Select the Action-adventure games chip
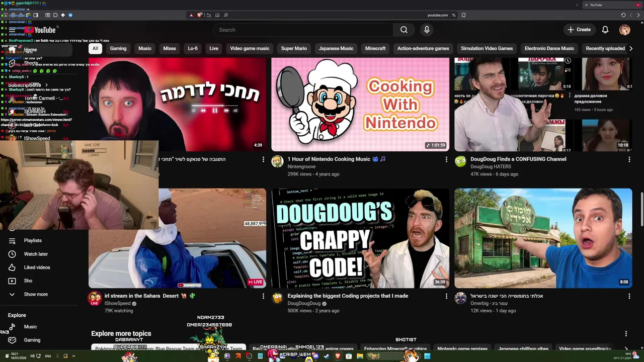This screenshot has height=362, width=644. (x=423, y=48)
